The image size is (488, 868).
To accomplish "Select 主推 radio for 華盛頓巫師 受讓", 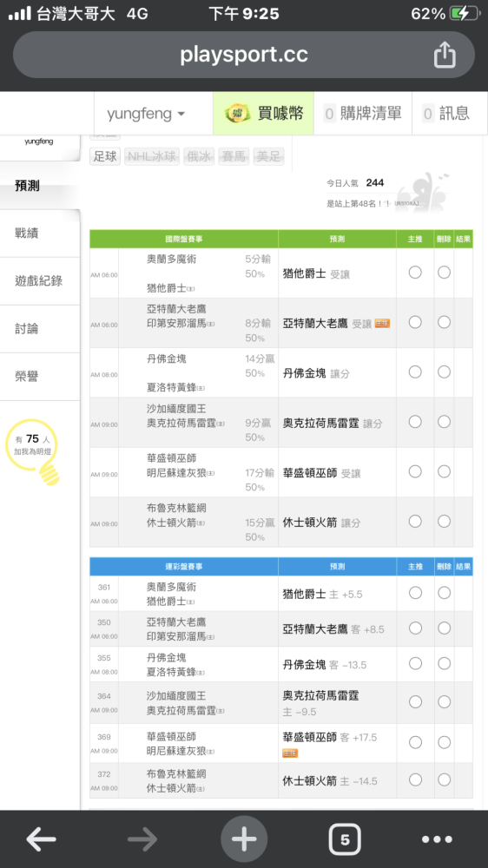I will click(415, 471).
